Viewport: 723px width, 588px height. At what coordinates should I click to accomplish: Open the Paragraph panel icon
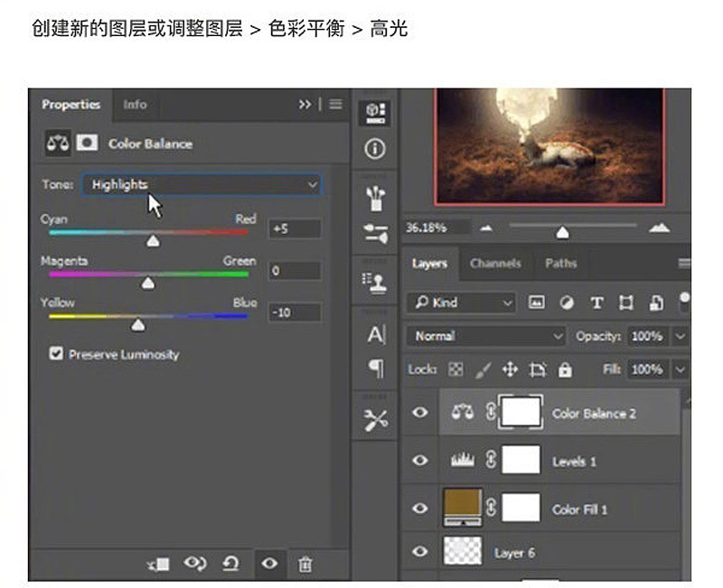(x=376, y=368)
